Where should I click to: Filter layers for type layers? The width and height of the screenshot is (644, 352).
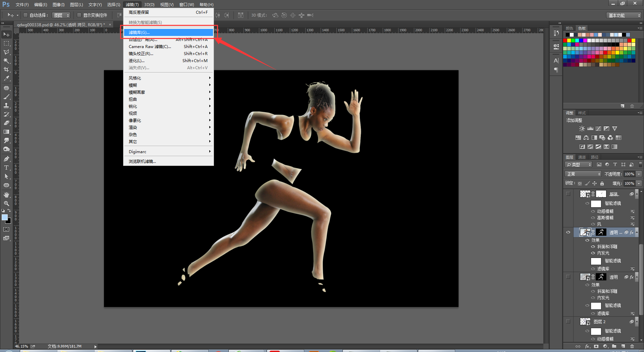[x=615, y=165]
